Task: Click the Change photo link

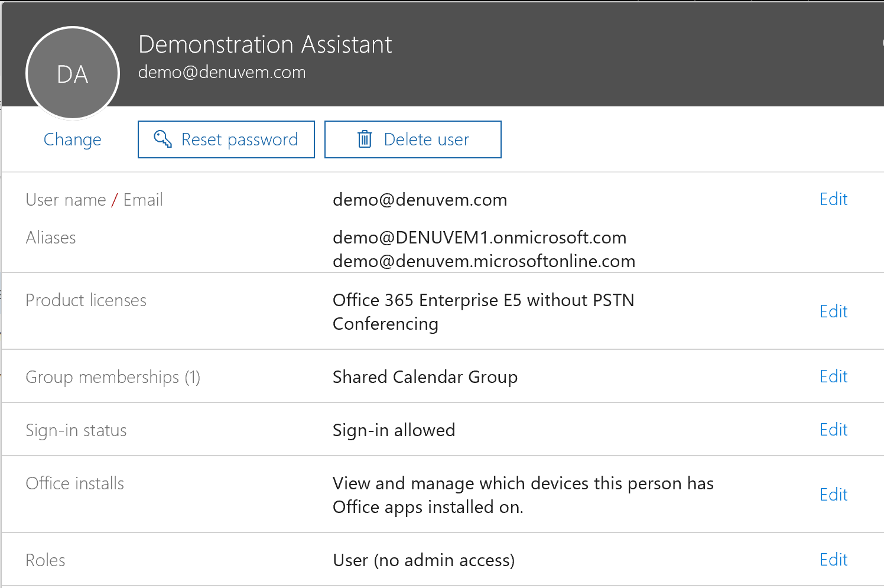Action: (73, 139)
